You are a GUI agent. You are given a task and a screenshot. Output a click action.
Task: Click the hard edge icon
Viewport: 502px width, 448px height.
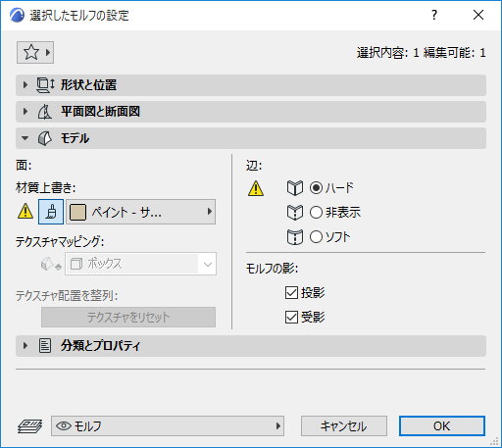coord(295,188)
